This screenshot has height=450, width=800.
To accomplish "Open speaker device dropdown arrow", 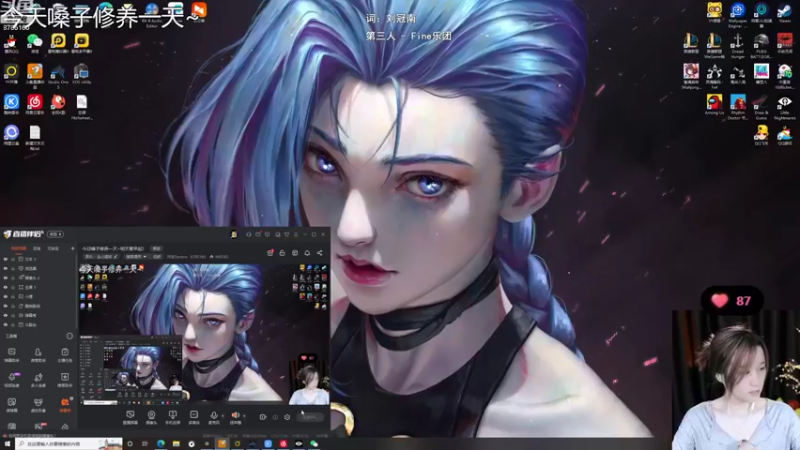I will (244, 416).
